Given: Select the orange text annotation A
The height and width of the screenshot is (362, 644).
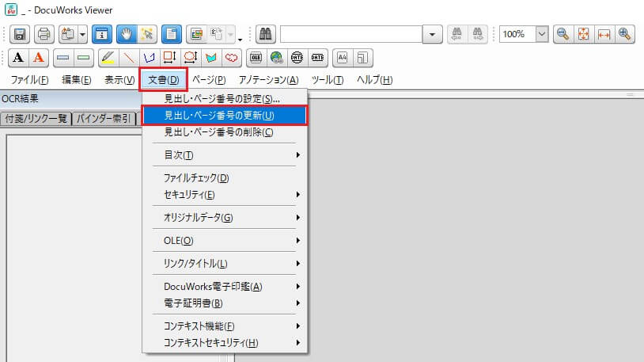Looking at the screenshot, I should pyautogui.click(x=39, y=58).
